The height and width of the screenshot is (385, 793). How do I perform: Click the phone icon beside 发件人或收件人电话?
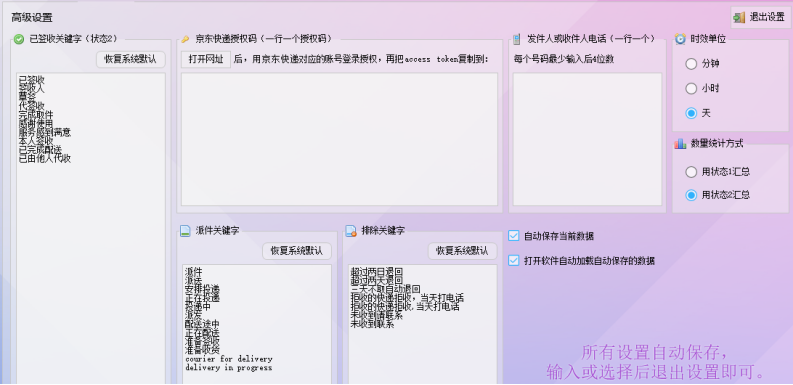517,39
